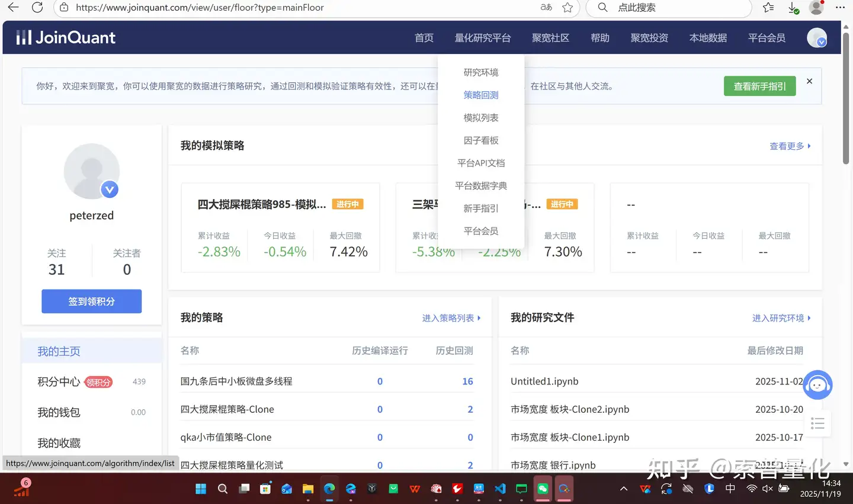
Task: Open 本地数据 in the navigation bar
Action: [x=708, y=38]
